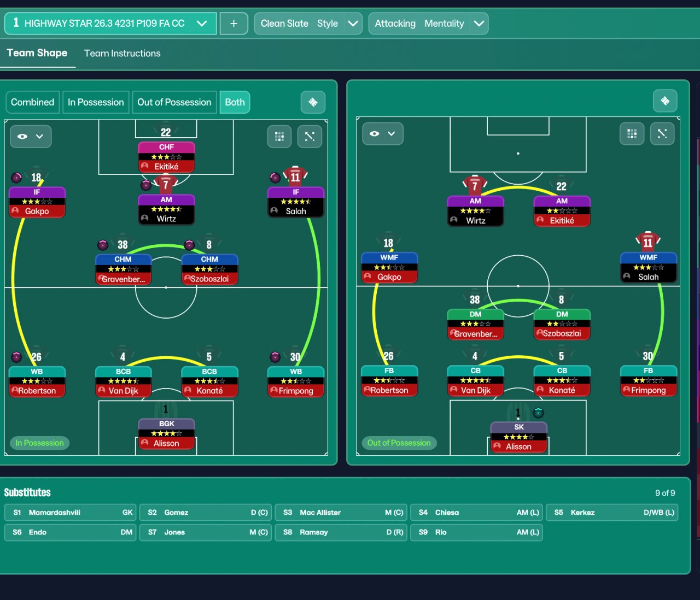Select Alisson's BGK role card
This screenshot has height=600, width=700.
point(166,434)
